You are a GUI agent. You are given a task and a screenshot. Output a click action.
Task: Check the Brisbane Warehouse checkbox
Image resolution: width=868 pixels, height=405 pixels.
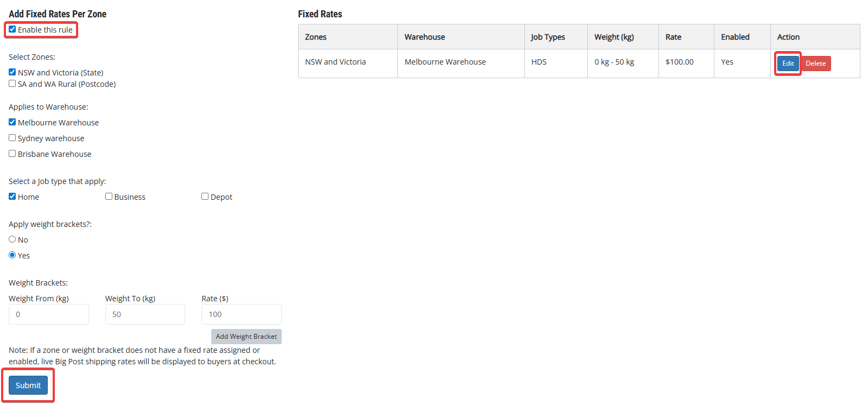[12, 154]
